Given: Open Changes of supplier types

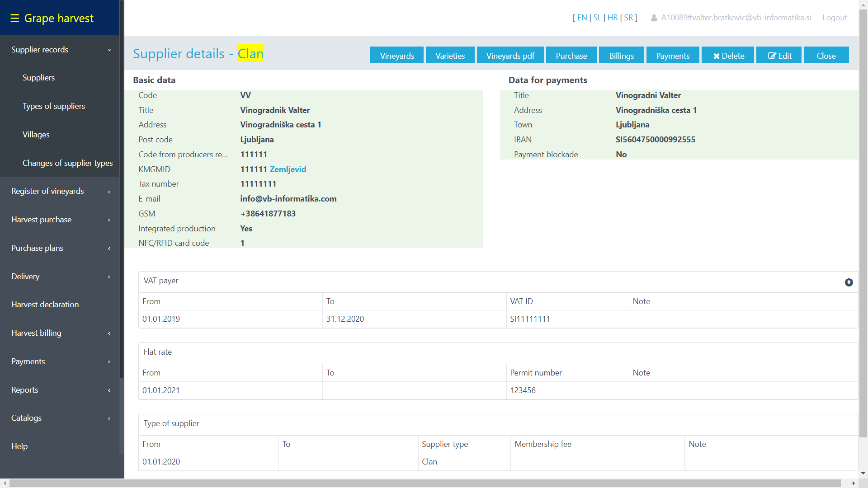Looking at the screenshot, I should (68, 163).
